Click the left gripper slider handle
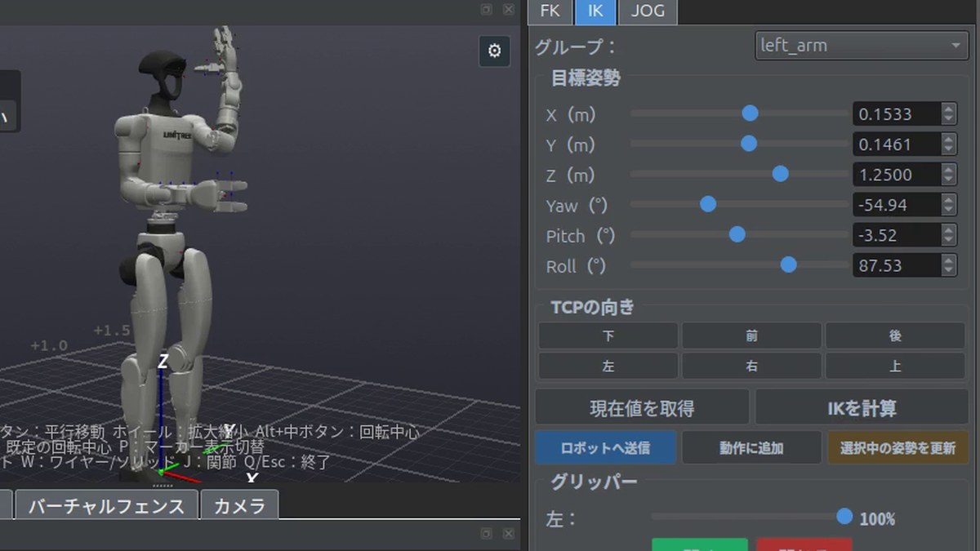Image resolution: width=980 pixels, height=551 pixels. pos(844,516)
